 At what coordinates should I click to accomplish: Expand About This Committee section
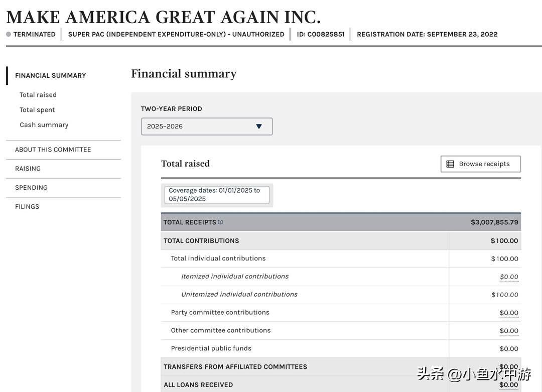pyautogui.click(x=53, y=150)
